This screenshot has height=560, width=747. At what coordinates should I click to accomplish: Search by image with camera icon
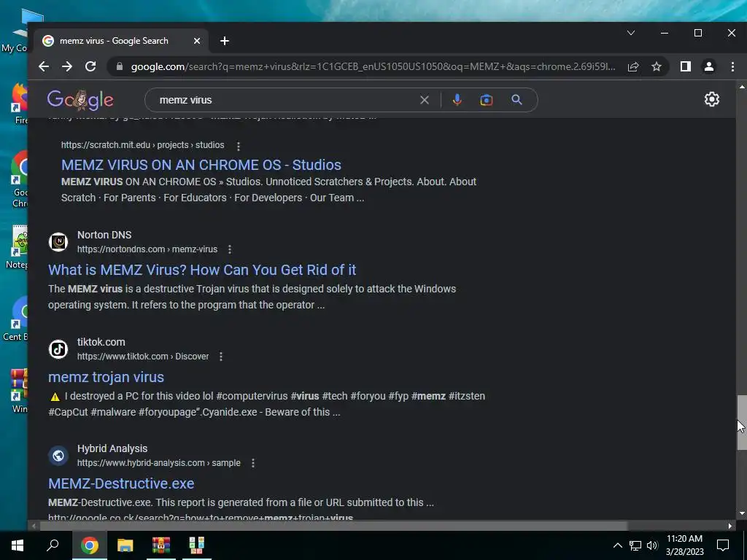[487, 100]
